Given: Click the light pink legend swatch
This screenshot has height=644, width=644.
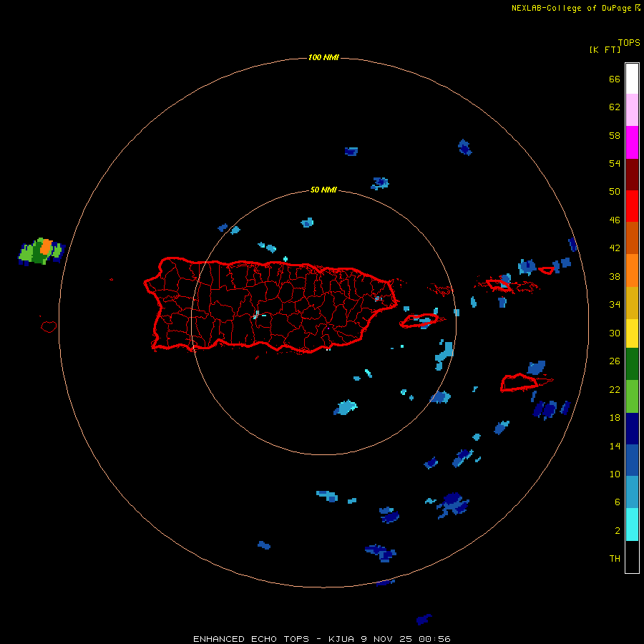Looking at the screenshot, I should pos(632,109).
